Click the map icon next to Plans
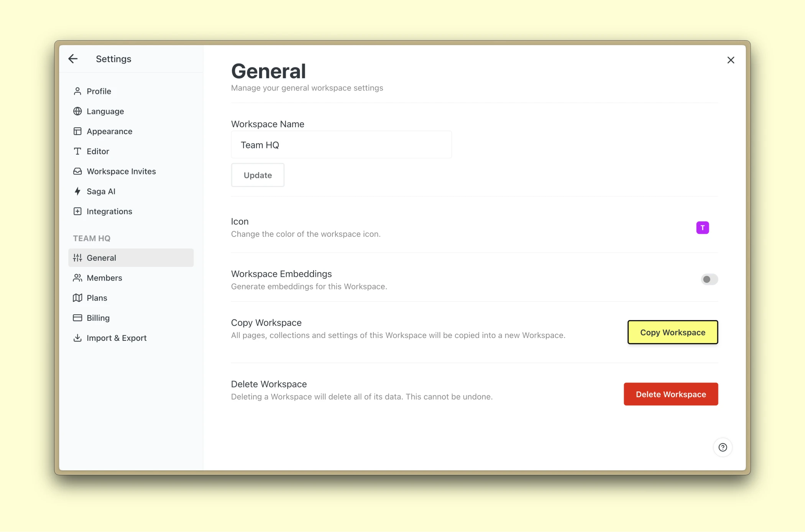Screen dimensions: 805x532 click(78, 298)
